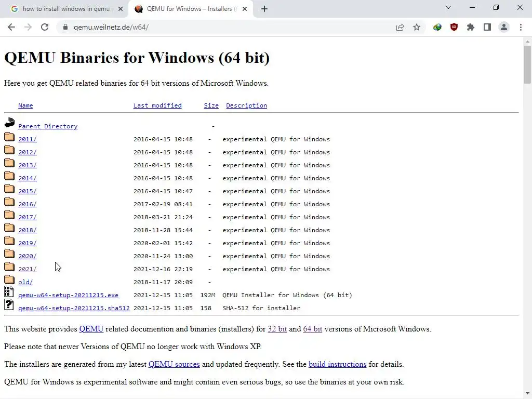Click the vertical scrollbar thumb
532x399 pixels.
pos(527,64)
